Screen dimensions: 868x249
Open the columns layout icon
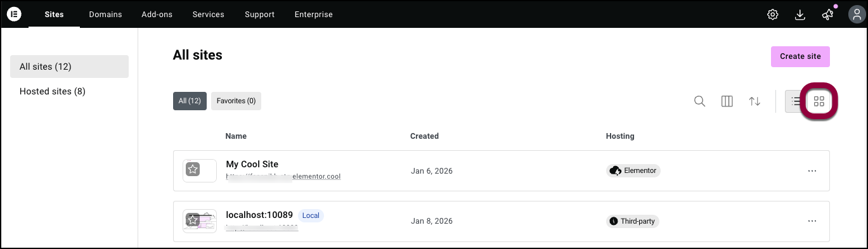tap(727, 101)
